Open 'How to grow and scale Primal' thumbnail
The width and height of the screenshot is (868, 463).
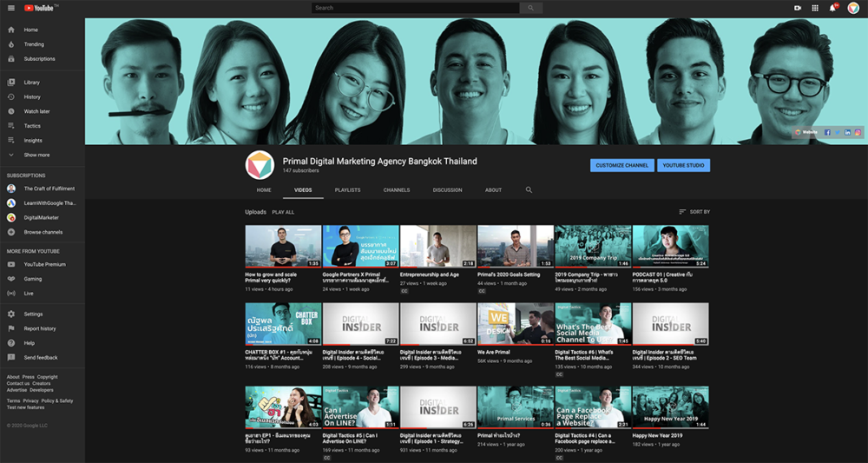(x=283, y=247)
